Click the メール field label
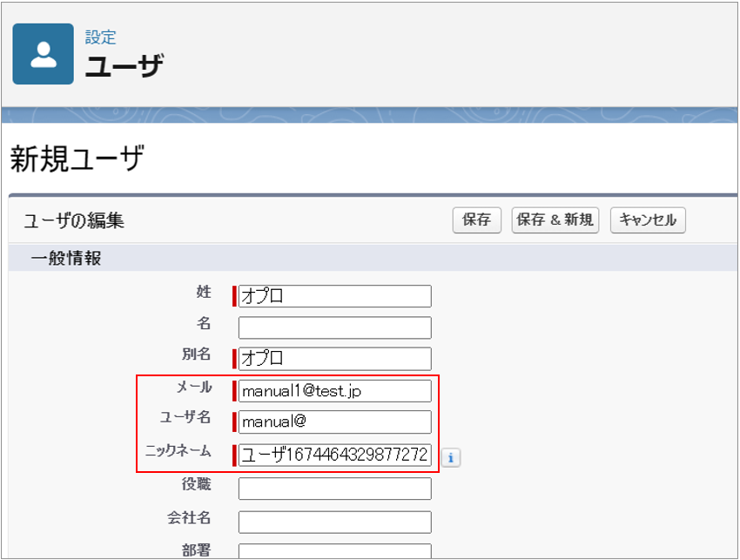This screenshot has width=740, height=560. [x=194, y=388]
